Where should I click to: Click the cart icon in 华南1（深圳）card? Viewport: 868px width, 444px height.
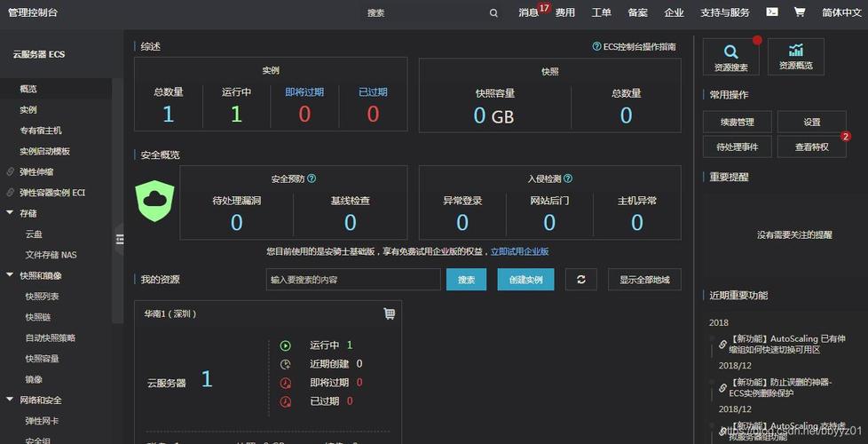389,313
